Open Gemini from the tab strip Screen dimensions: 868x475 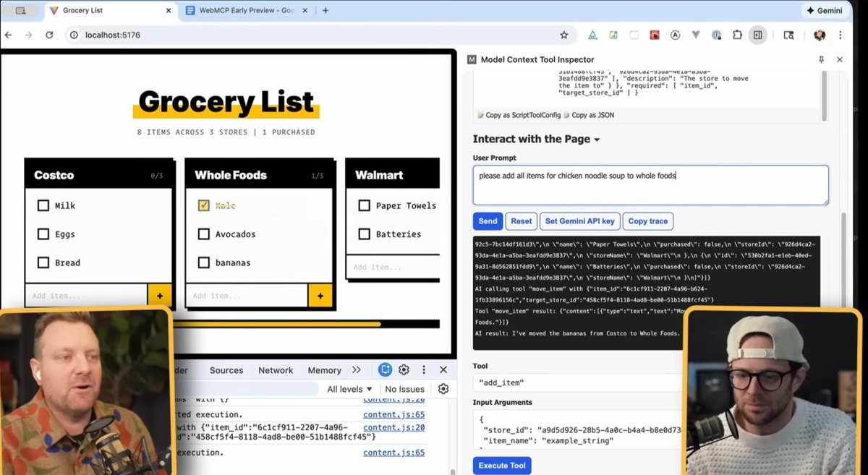825,11
